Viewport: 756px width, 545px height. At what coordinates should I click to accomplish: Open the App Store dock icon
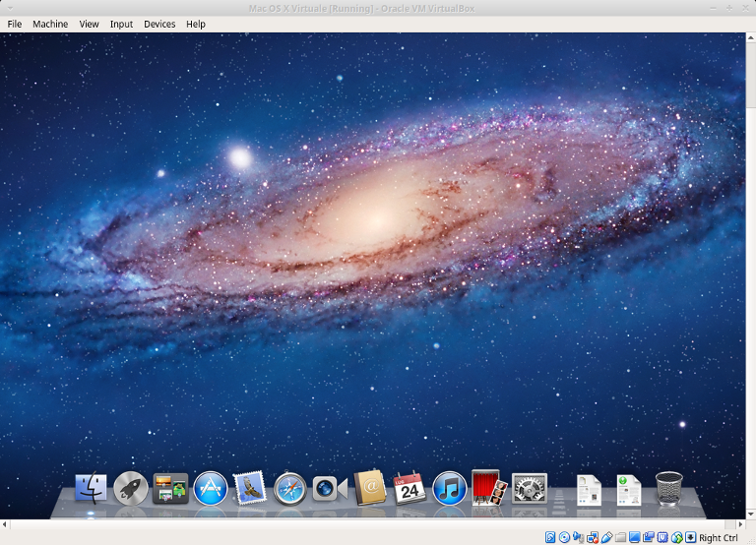pos(211,488)
